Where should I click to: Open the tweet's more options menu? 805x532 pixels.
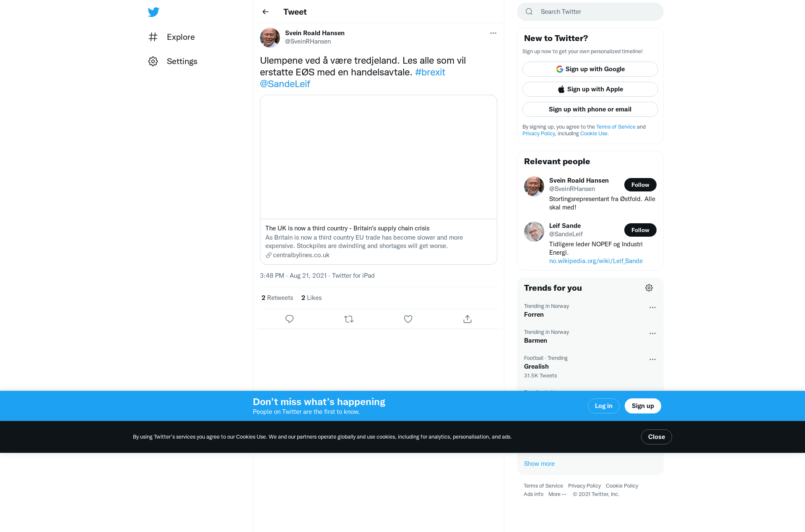point(493,33)
